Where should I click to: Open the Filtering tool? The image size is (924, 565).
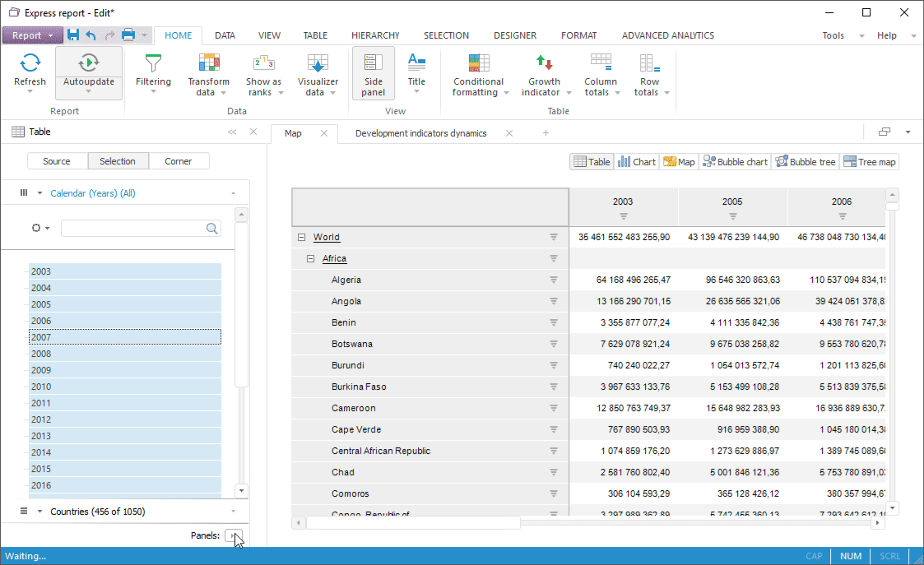coord(153,63)
